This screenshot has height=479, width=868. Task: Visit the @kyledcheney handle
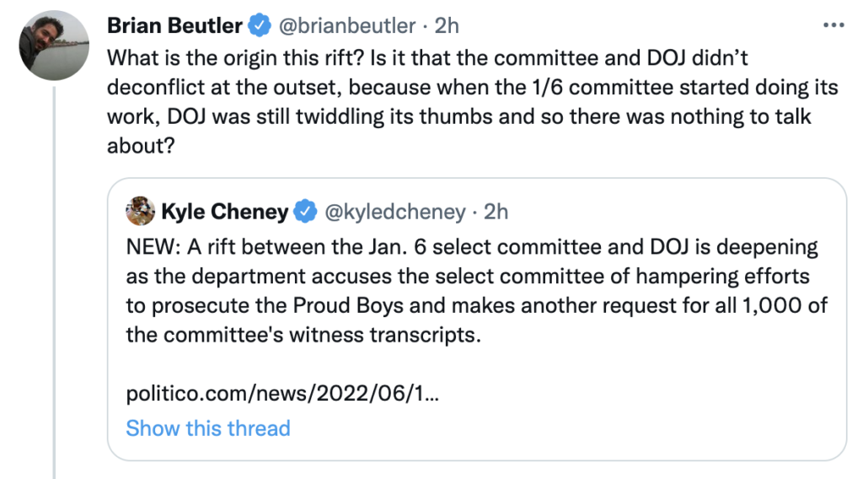(393, 212)
